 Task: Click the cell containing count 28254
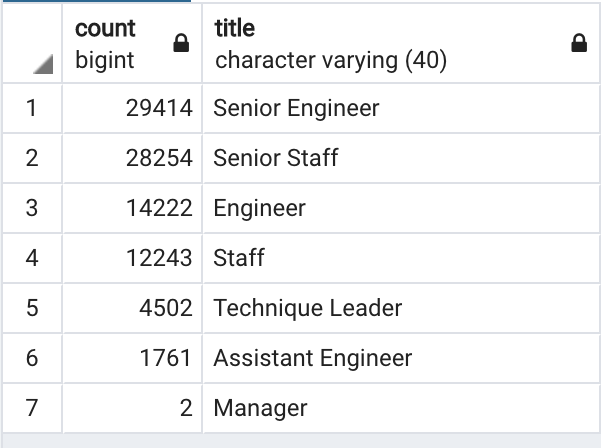pyautogui.click(x=159, y=158)
